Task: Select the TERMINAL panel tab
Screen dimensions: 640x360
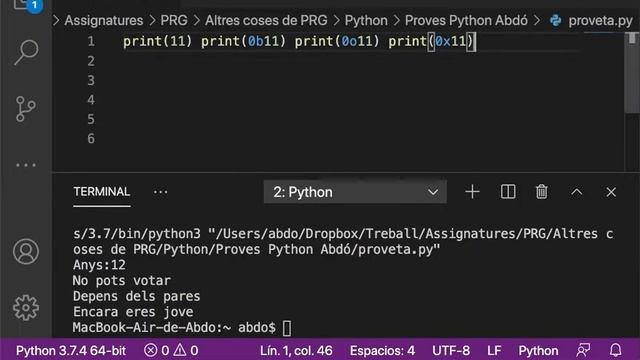Action: tap(102, 192)
